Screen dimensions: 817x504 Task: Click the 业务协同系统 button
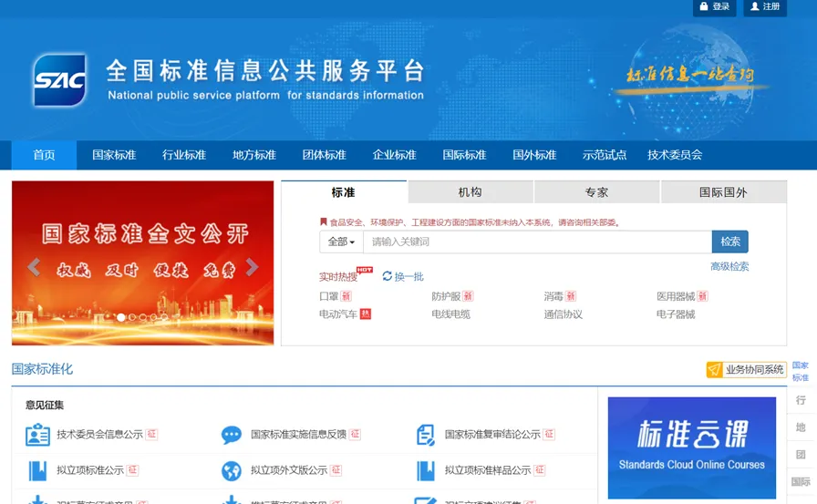tap(746, 370)
